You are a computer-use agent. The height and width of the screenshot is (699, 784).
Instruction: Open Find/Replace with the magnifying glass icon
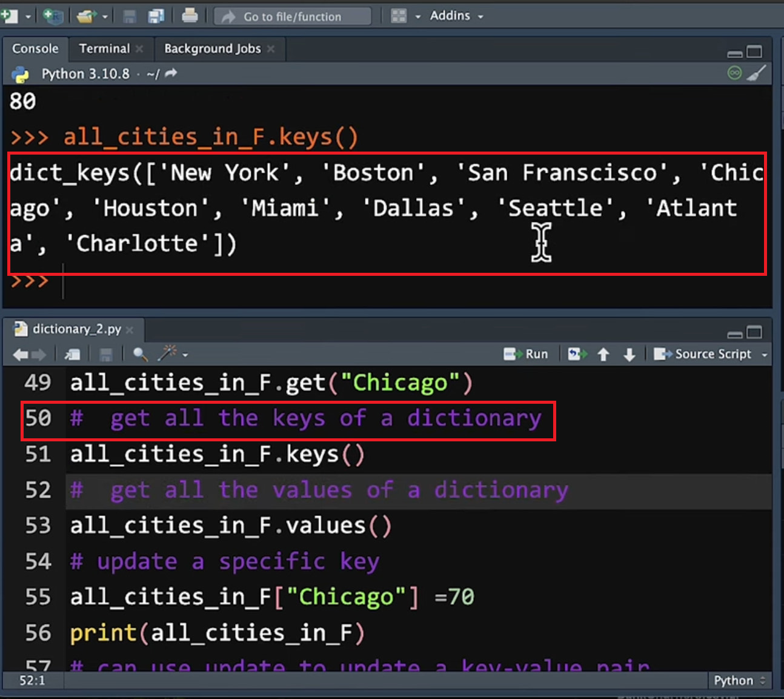139,355
